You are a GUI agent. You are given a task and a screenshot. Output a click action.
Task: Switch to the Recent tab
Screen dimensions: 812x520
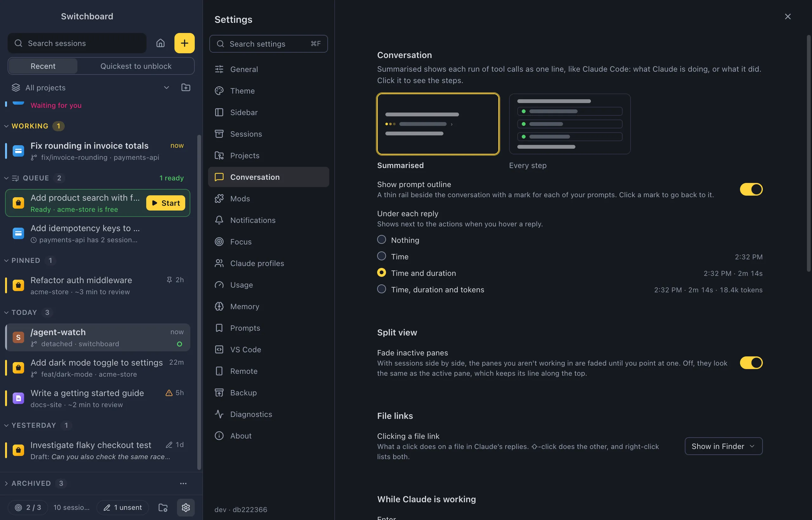(43, 66)
